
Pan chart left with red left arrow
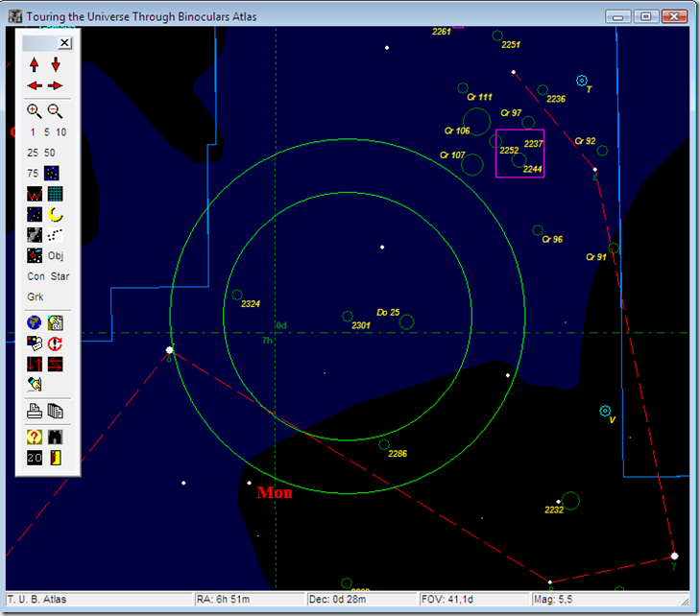(x=35, y=85)
